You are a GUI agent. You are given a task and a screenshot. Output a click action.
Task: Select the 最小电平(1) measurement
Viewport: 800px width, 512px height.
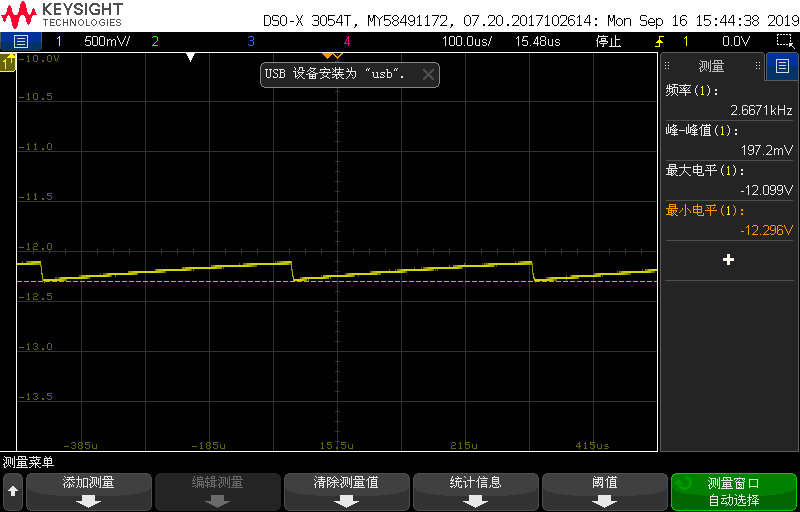click(729, 220)
